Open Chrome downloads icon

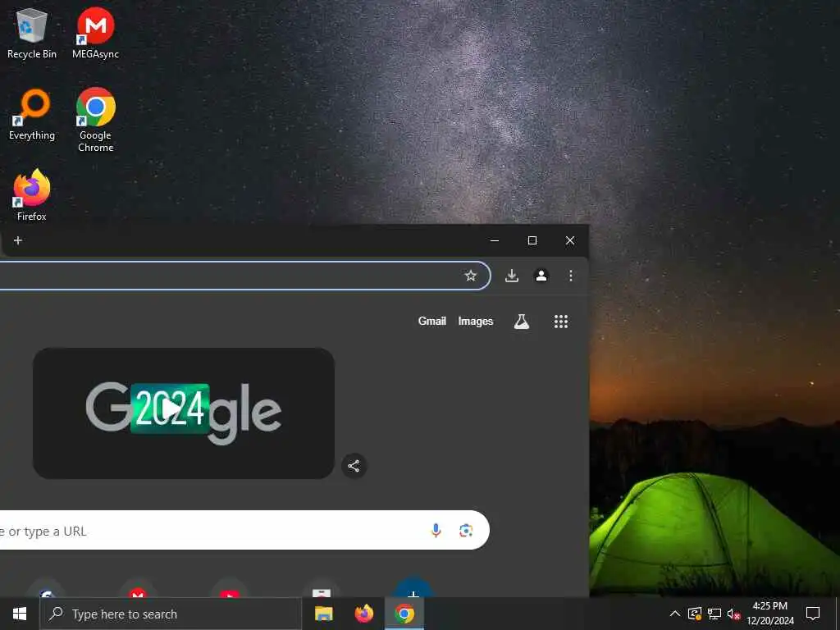(512, 276)
